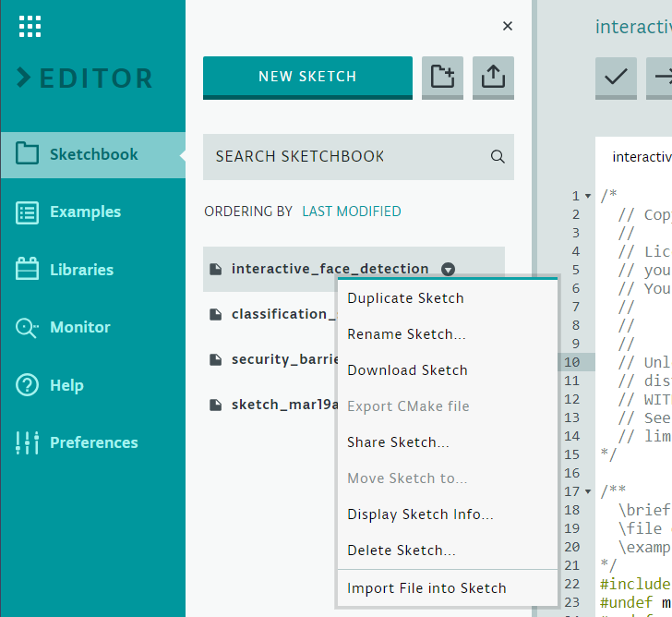The image size is (672, 617).
Task: Click in the Search Sketchbook field
Action: 358,156
